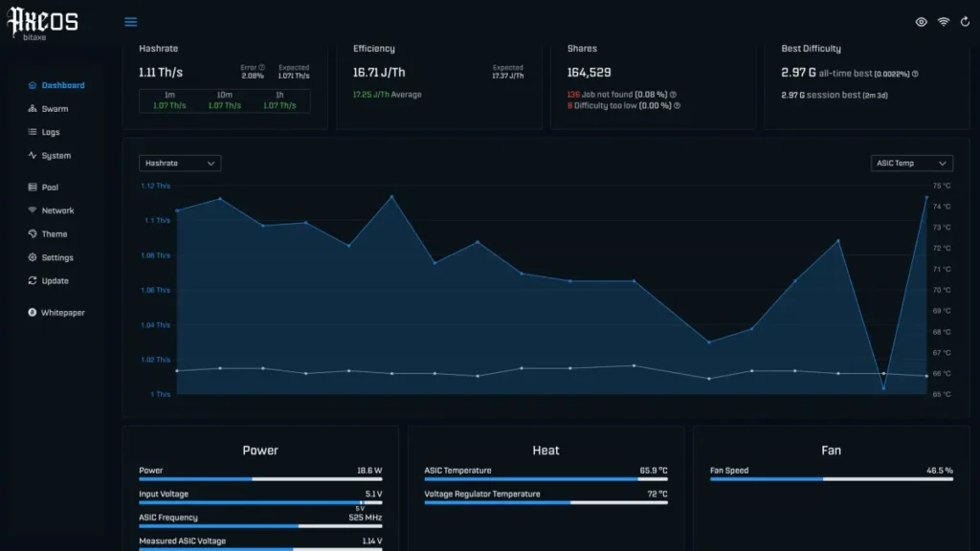Click the eye privacy icon in header
This screenshot has width=980, height=551.
(922, 22)
